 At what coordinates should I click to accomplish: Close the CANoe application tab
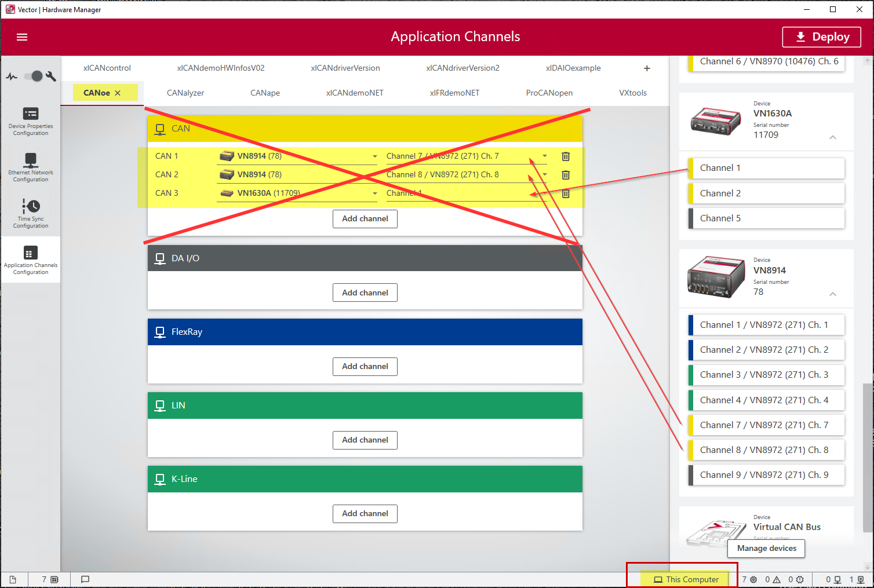click(x=118, y=93)
